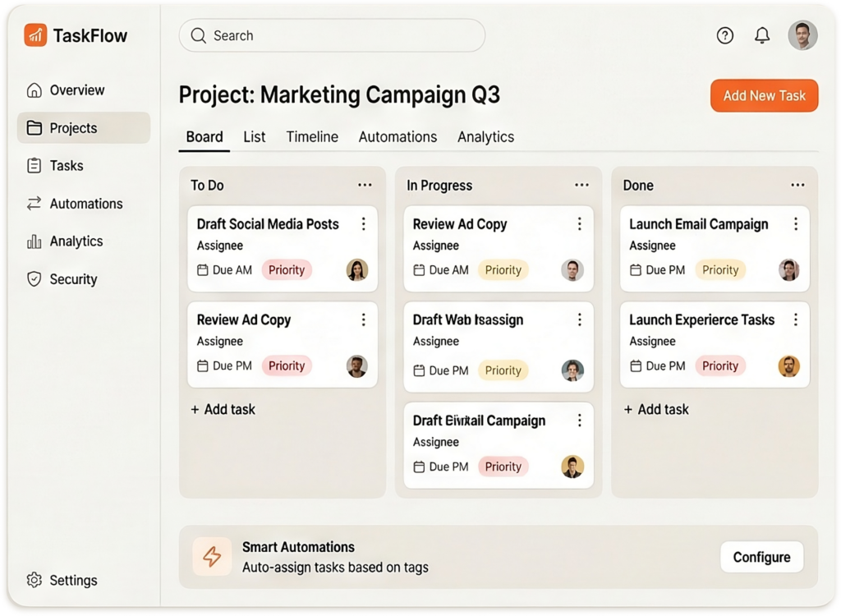Open the Done column options menu
Image resolution: width=841 pixels, height=616 pixels.
click(797, 185)
